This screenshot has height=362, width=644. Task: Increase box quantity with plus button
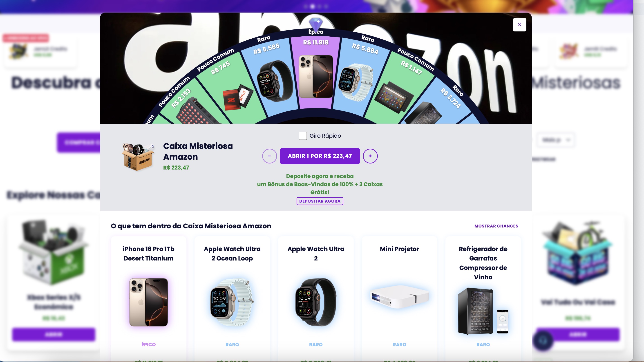(x=370, y=156)
